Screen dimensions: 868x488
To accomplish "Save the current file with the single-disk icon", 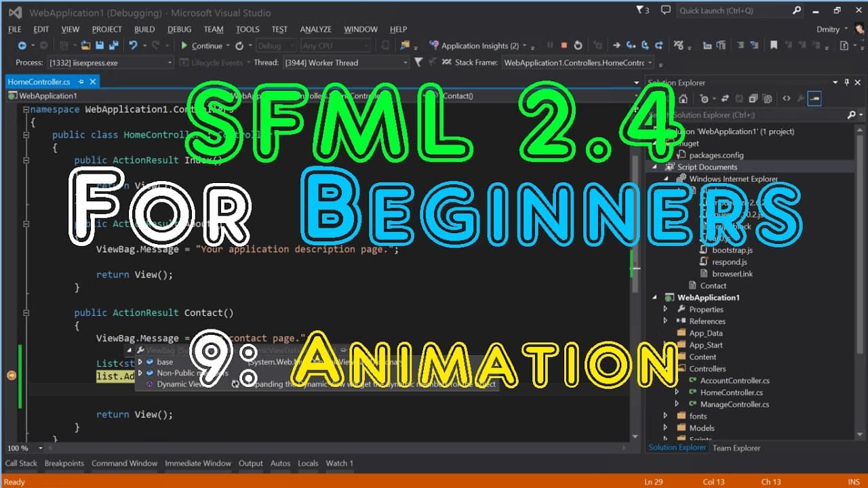I will 99,45.
